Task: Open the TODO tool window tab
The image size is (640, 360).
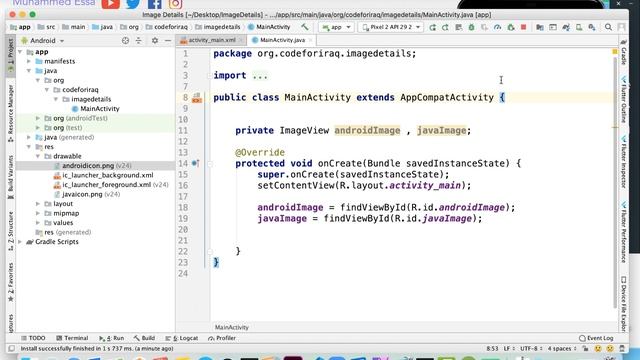Action: (33, 338)
